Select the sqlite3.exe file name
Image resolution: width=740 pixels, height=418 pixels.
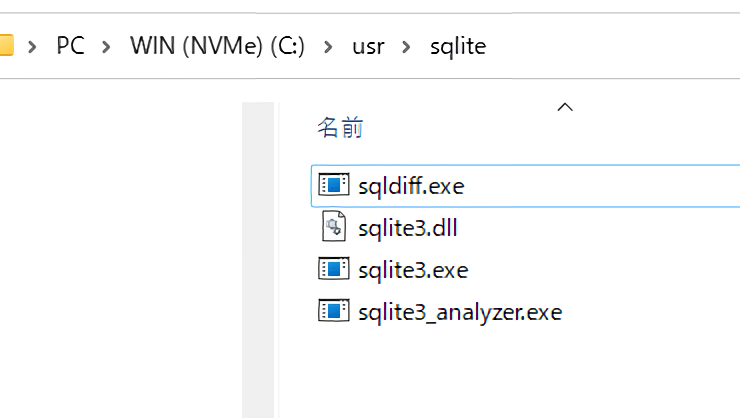point(412,270)
